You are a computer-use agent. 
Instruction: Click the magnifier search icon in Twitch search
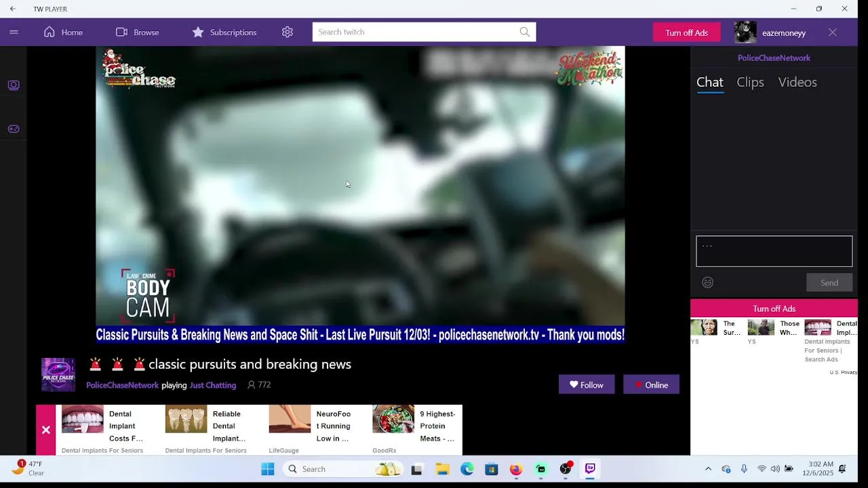pyautogui.click(x=524, y=32)
